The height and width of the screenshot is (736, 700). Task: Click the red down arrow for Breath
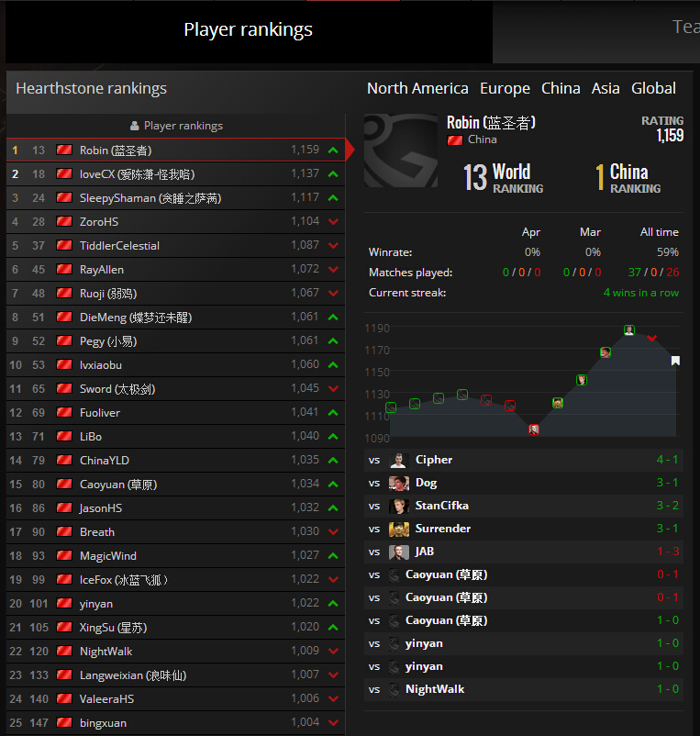click(333, 532)
